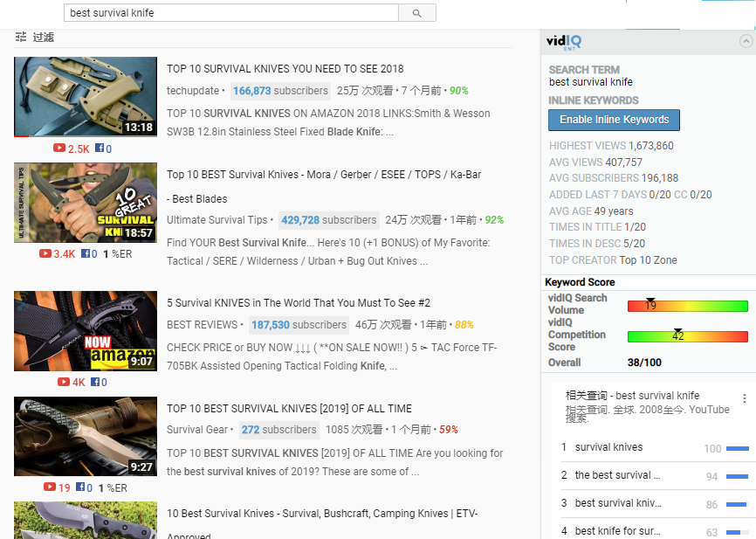The image size is (756, 539).
Task: Click the 92% score for Ultimate Survival Tips
Action: [x=494, y=220]
